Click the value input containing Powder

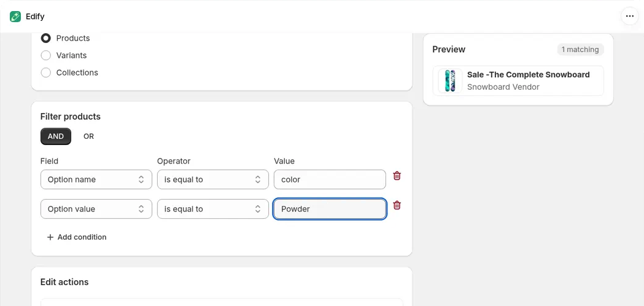tap(330, 209)
